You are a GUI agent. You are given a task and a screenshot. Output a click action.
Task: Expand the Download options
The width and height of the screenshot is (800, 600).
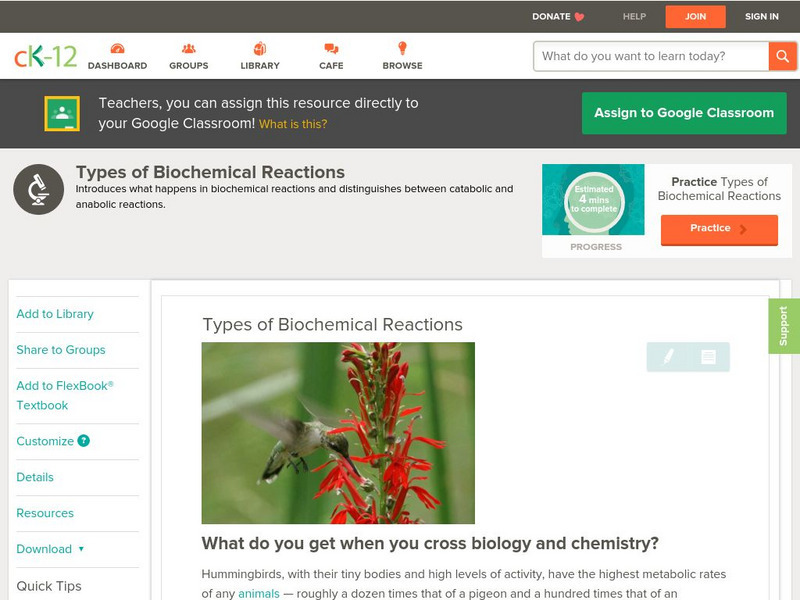click(x=48, y=549)
